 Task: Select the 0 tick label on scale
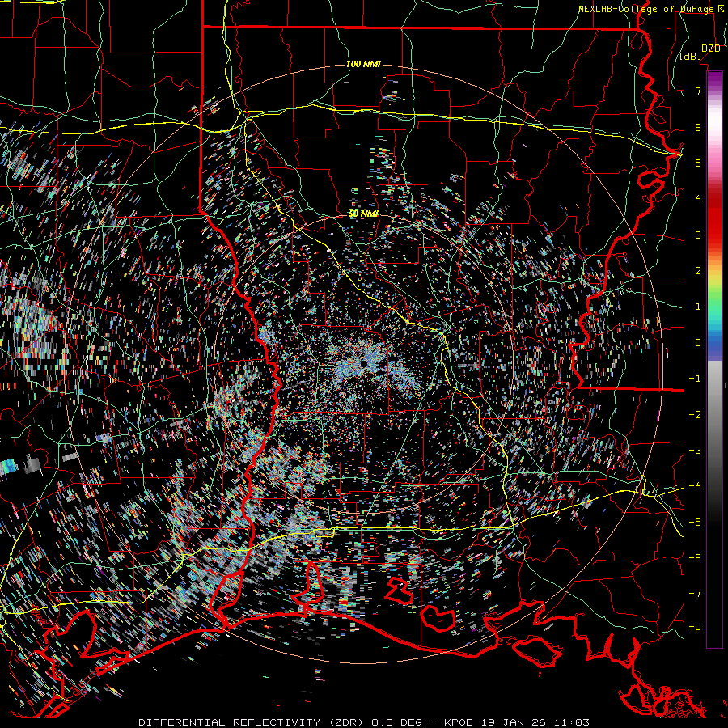point(698,343)
